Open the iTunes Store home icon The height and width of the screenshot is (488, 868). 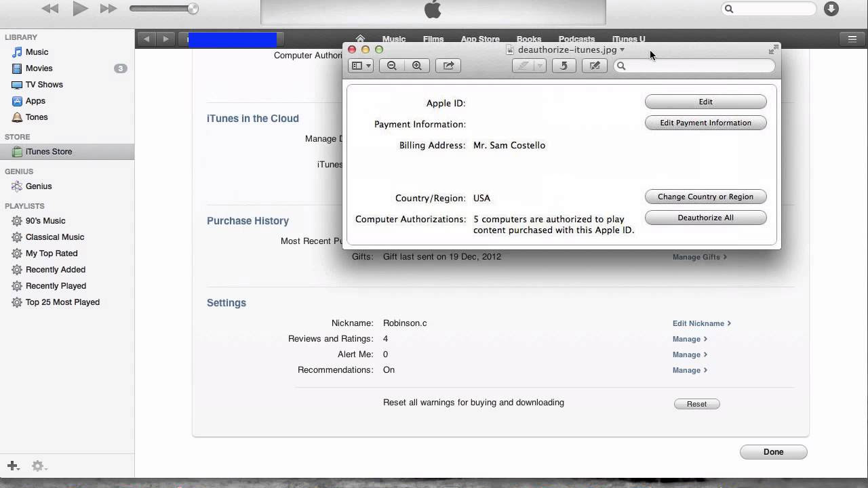pos(360,39)
